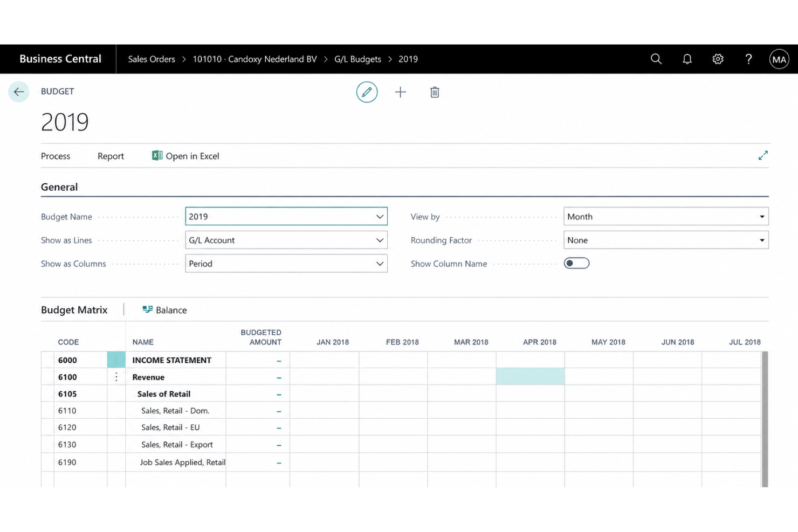Screen dimensions: 798x532
Task: Click the back arrow button
Action: 19,92
